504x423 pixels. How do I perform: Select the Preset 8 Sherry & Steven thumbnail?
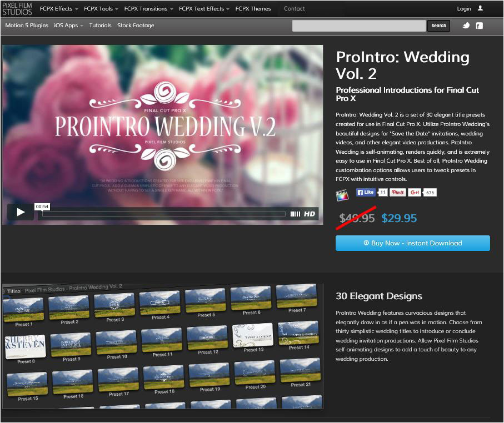(x=26, y=346)
